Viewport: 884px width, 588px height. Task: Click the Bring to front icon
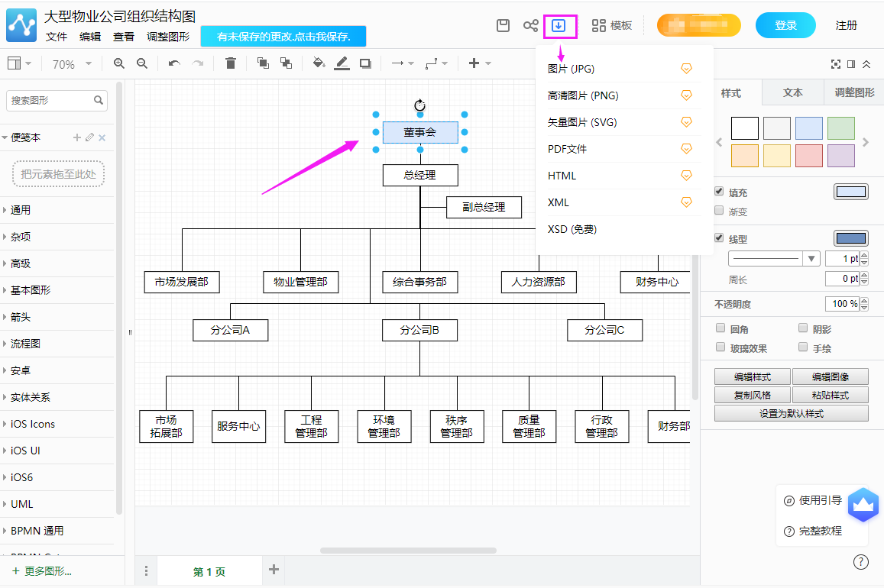(264, 64)
